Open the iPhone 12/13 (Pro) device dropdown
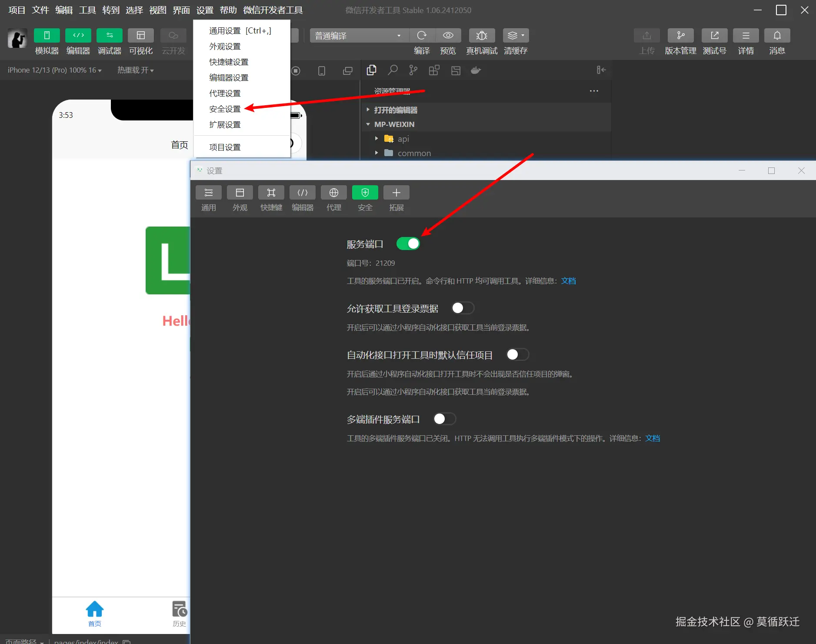This screenshot has height=644, width=816. 54,70
